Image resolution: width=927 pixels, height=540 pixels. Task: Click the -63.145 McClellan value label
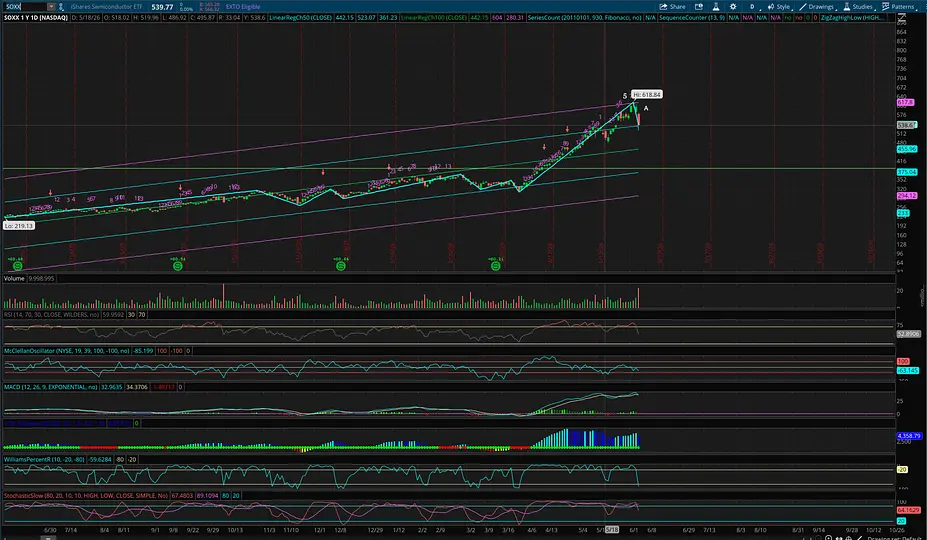pos(907,370)
